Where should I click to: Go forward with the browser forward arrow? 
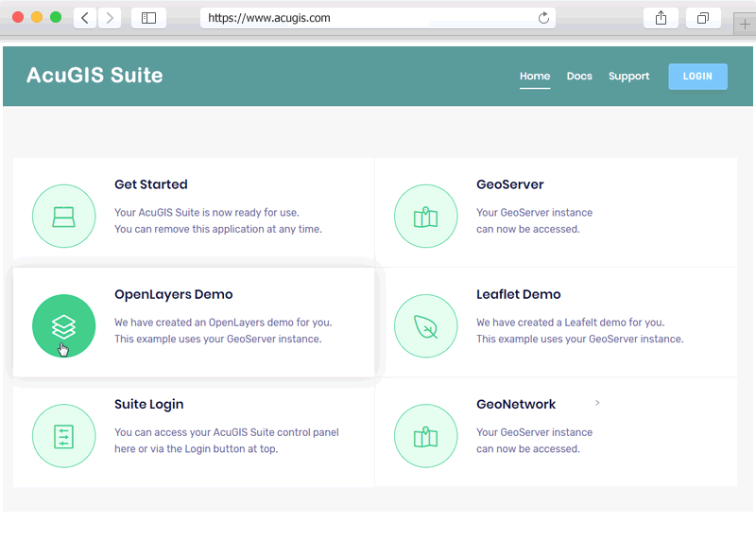110,18
